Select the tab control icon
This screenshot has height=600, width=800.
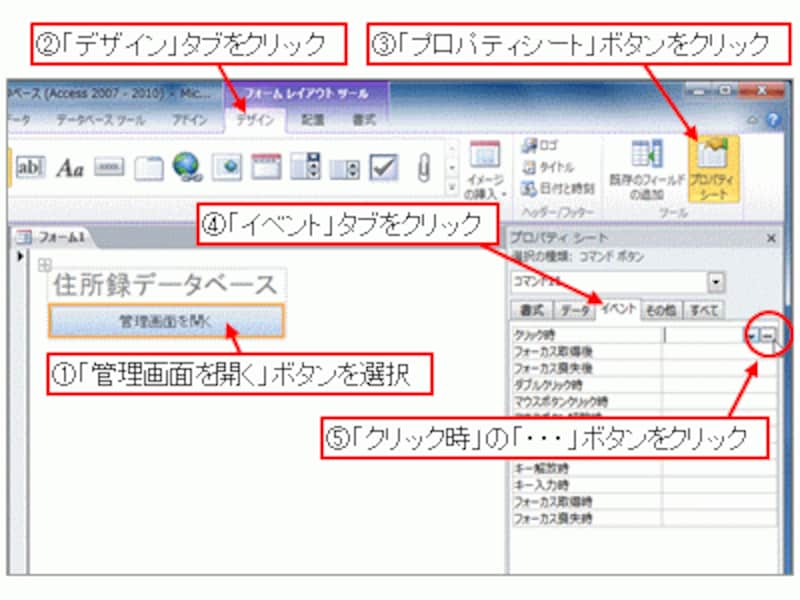click(x=148, y=168)
